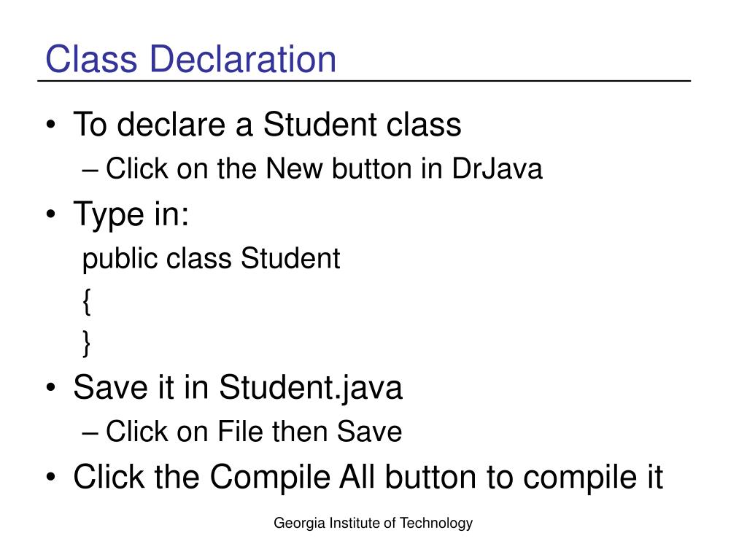Screen dimensions: 747x560
Task: Select the word "compile it" at the line end
Action: (593, 477)
